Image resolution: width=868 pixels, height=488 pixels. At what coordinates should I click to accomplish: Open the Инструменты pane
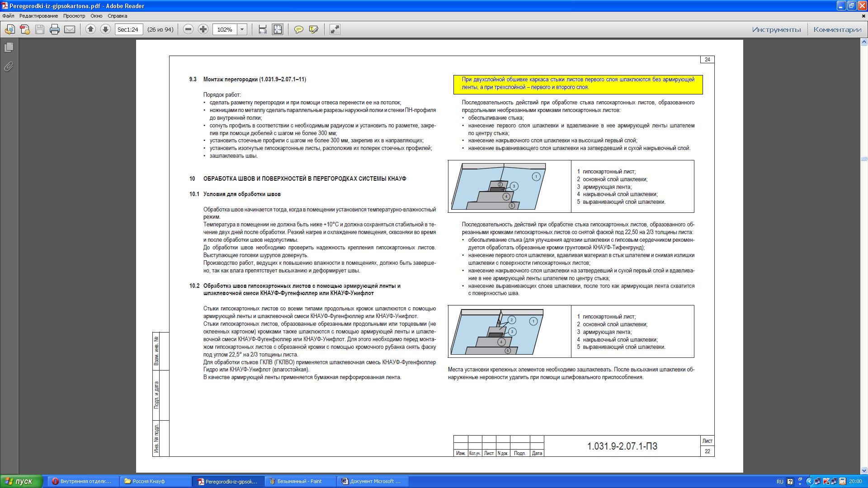coord(776,29)
